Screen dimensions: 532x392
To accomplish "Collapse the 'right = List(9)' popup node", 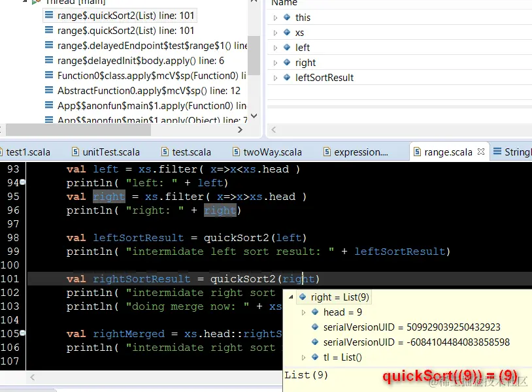I will tap(291, 297).
